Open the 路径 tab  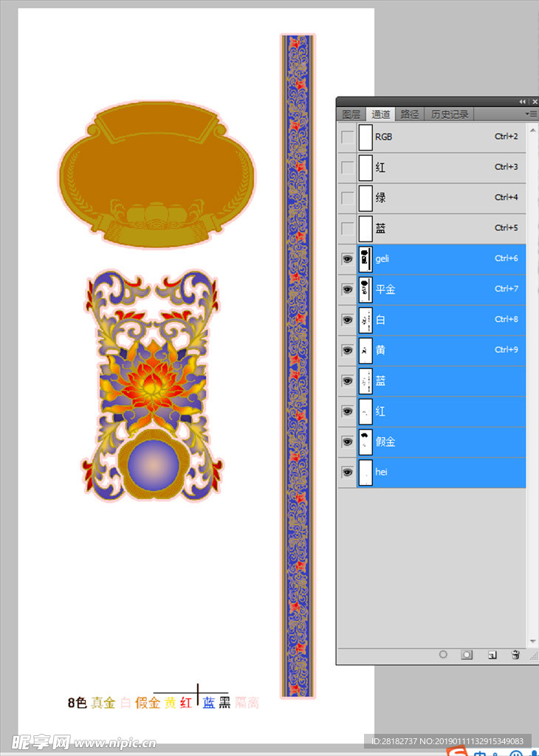click(409, 114)
